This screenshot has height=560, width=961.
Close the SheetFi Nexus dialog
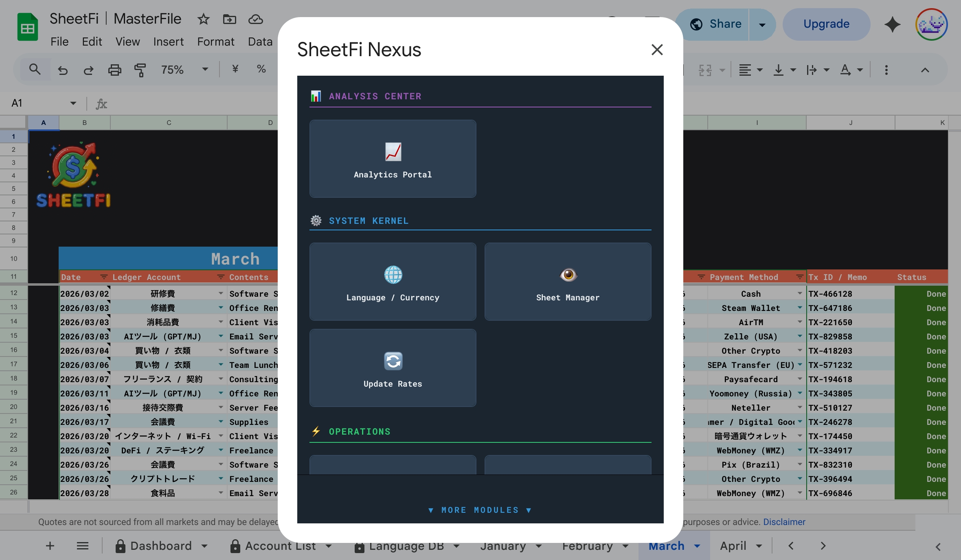click(x=657, y=50)
